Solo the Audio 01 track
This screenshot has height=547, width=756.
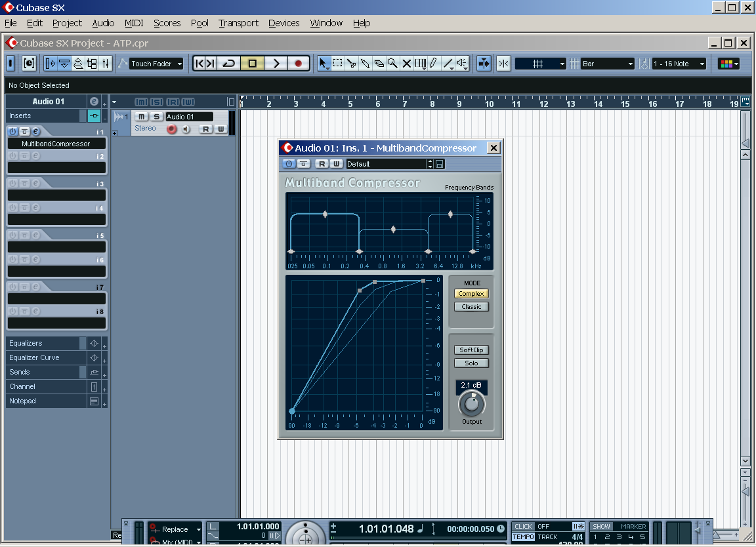pos(156,117)
